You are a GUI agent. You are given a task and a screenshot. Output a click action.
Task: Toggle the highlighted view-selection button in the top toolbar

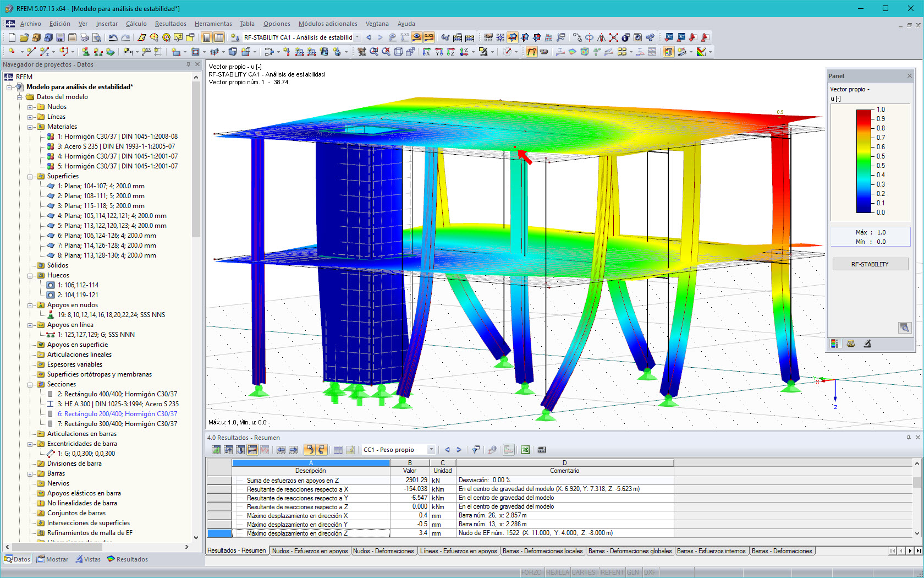pos(513,37)
